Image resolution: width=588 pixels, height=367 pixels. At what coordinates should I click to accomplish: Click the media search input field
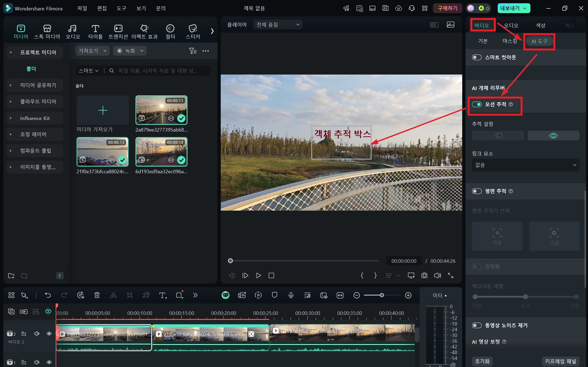click(x=160, y=71)
